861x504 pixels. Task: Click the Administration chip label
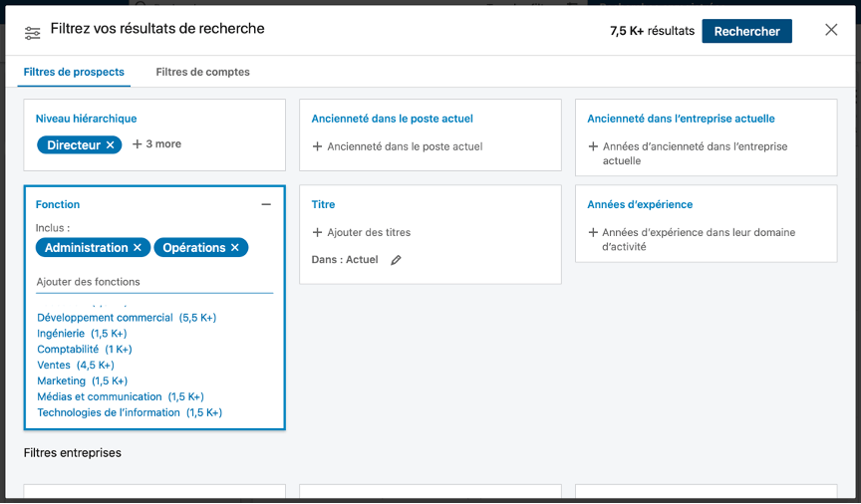(87, 248)
